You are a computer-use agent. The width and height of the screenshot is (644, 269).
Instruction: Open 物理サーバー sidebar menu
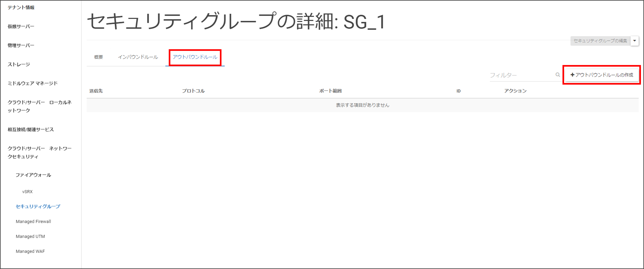pyautogui.click(x=21, y=45)
